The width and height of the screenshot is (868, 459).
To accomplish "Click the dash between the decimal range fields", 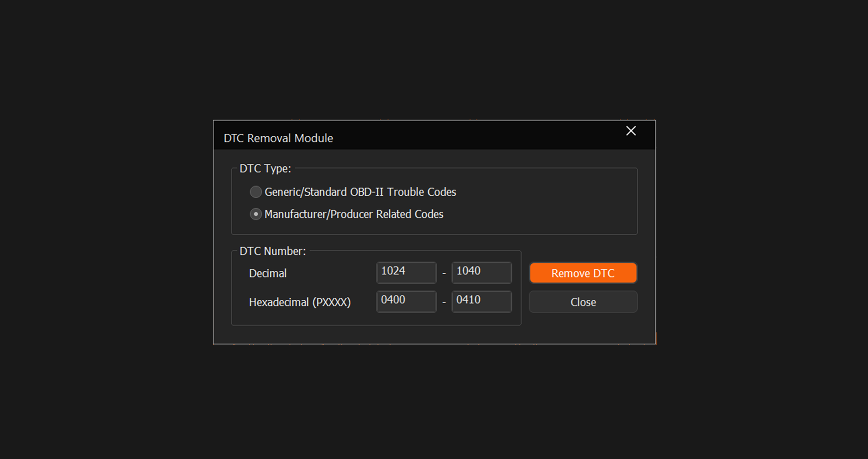I will tap(444, 273).
